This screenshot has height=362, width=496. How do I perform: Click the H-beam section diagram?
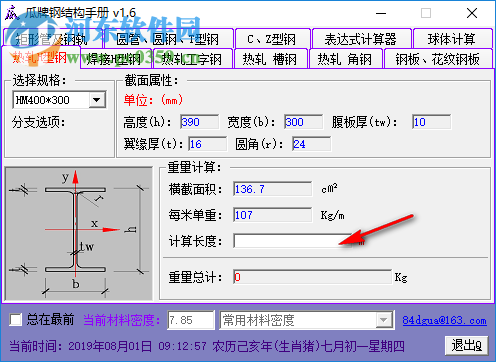(79, 233)
